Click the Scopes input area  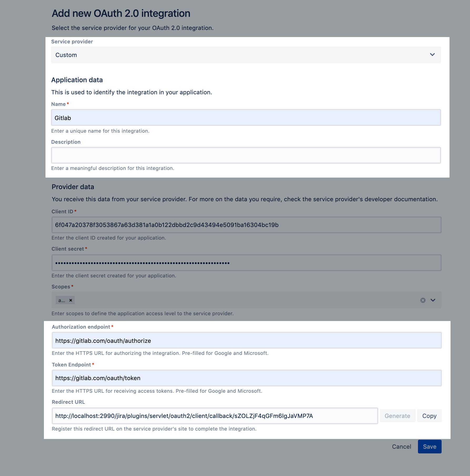[x=237, y=300]
